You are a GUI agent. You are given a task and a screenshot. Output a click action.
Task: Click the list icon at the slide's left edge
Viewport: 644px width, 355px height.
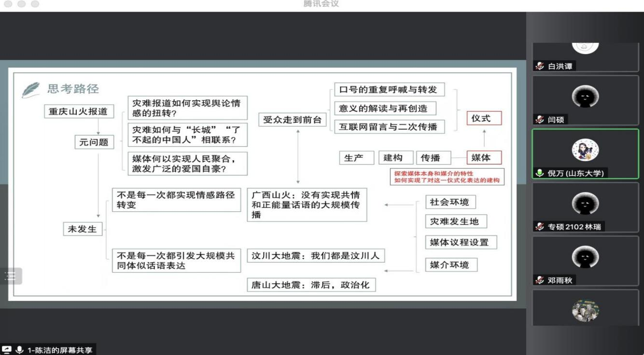(x=11, y=276)
